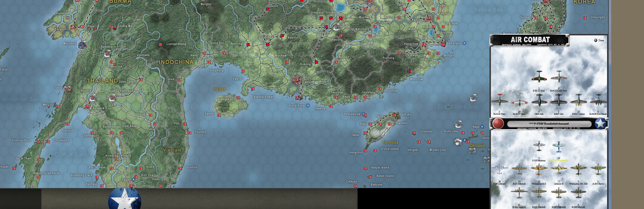
Task: Select the Ki-46-III KAI Dinah plane
Action: coord(598,100)
